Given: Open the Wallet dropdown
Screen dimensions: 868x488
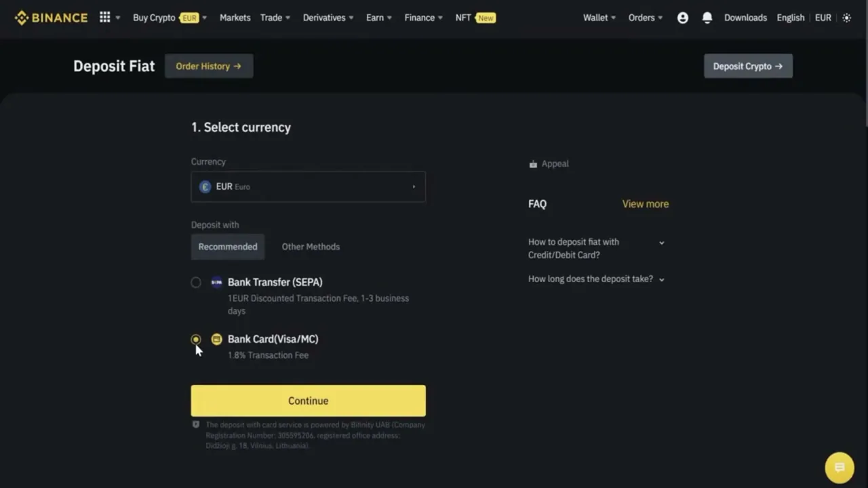Looking at the screenshot, I should pos(599,18).
